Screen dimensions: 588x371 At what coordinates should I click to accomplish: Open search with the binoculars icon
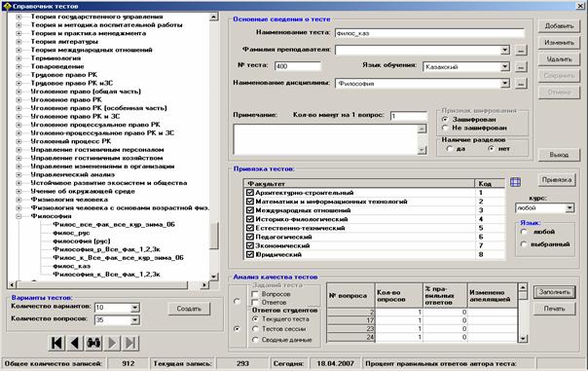coord(93,343)
